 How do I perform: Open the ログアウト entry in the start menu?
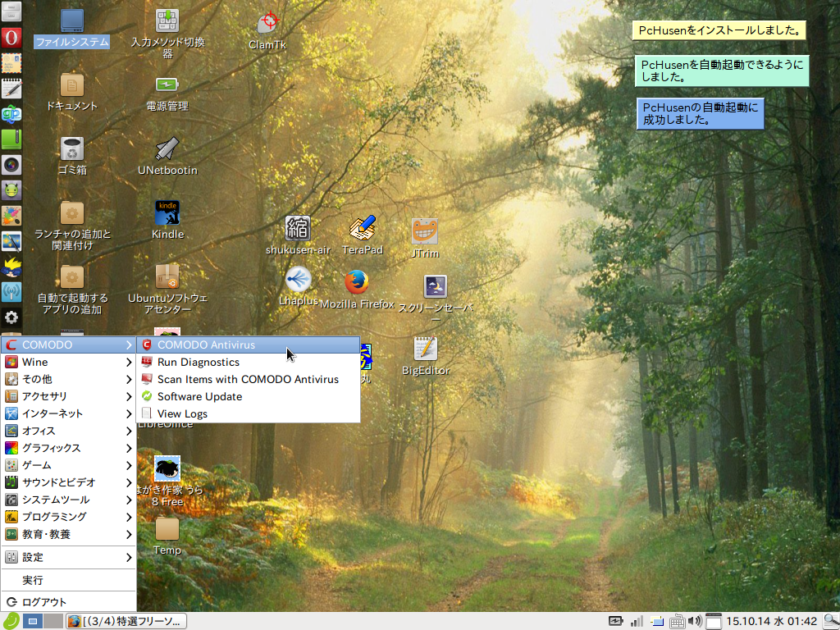coord(68,602)
